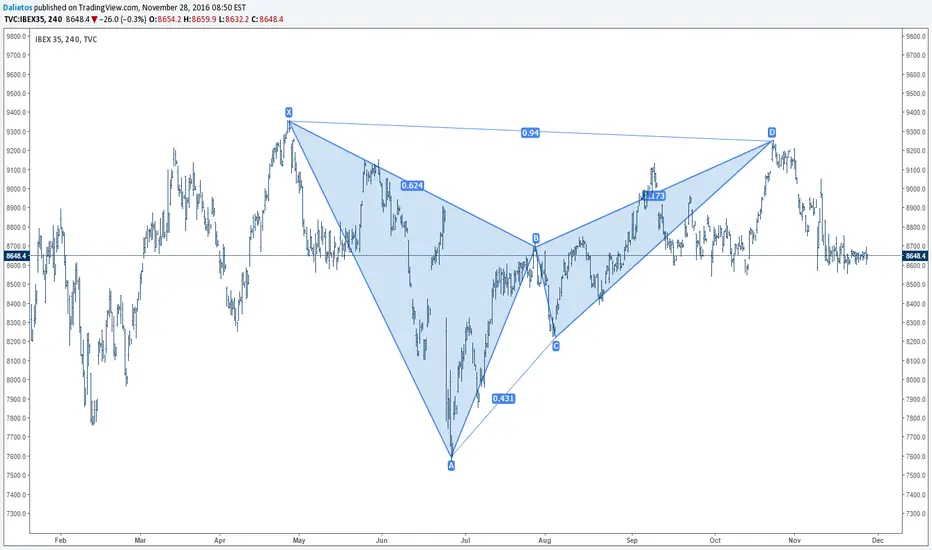Click 9000.0 on the right price axis
Screen dimensions: 932x550
(x=916, y=189)
